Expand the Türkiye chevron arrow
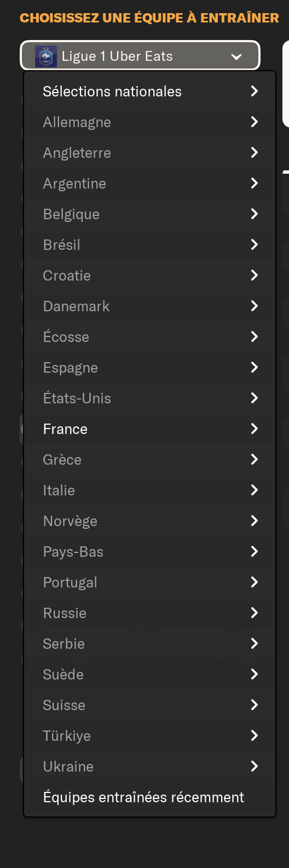Screen dimensions: 289x868 click(x=254, y=735)
